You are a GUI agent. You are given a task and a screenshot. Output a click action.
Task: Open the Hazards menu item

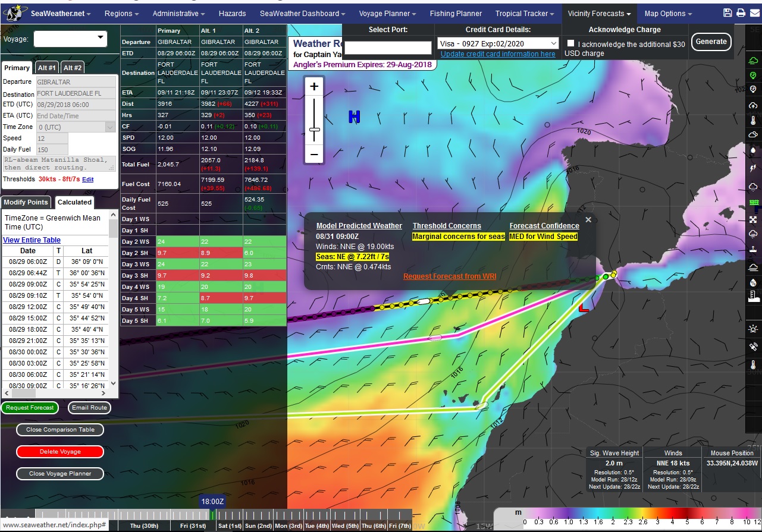[232, 13]
